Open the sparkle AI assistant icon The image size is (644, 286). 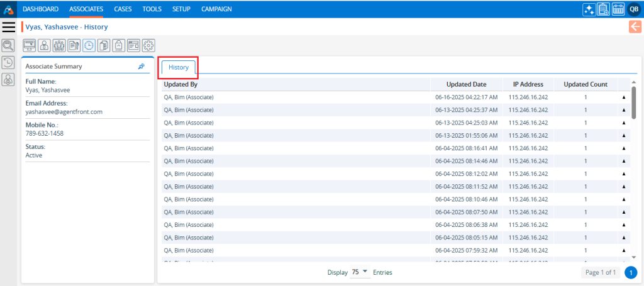(x=589, y=9)
